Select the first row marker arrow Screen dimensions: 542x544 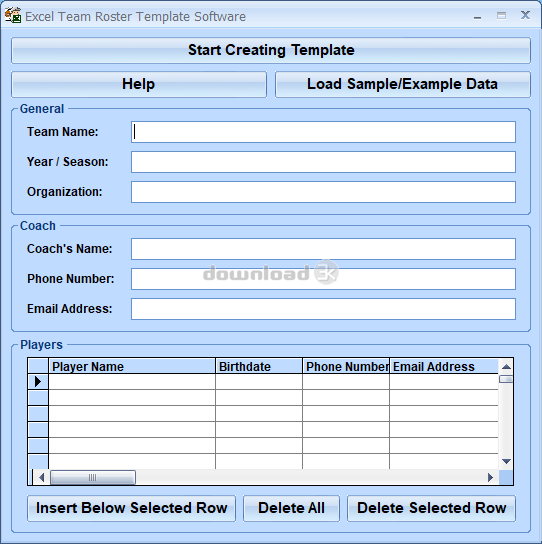(38, 382)
